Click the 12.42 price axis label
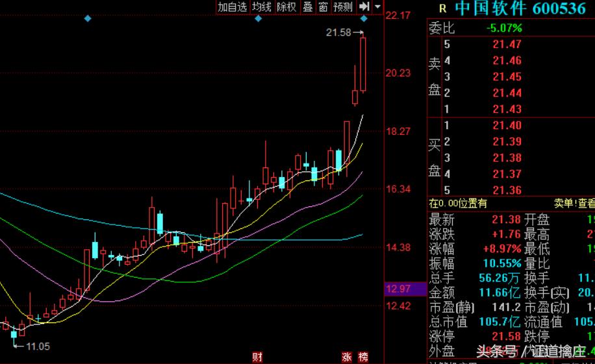 [x=398, y=306]
